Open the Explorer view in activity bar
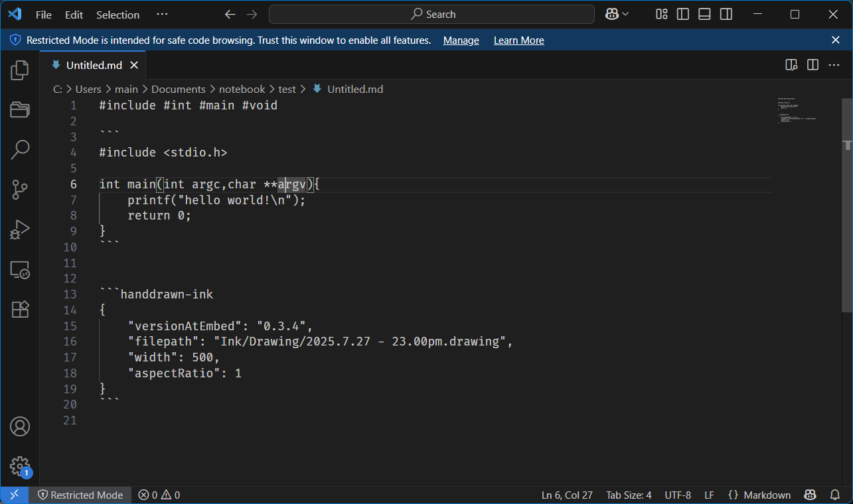 (x=20, y=70)
